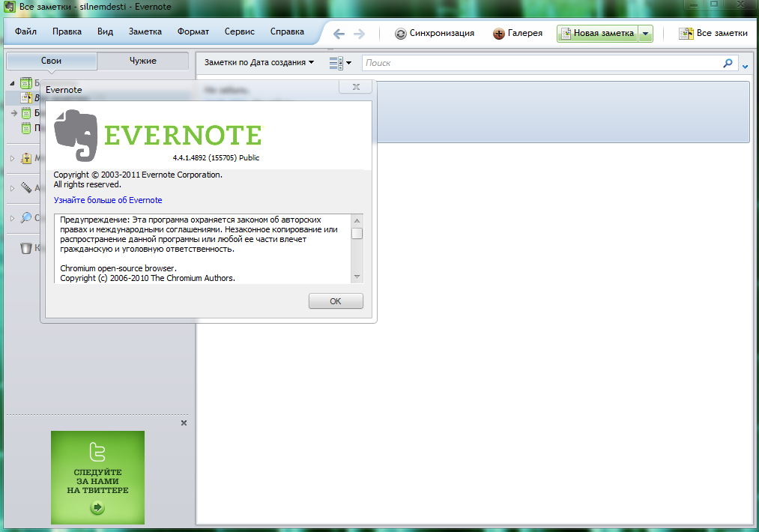Click the magnifier search icon
Screen dimensions: 759x532
coord(728,63)
